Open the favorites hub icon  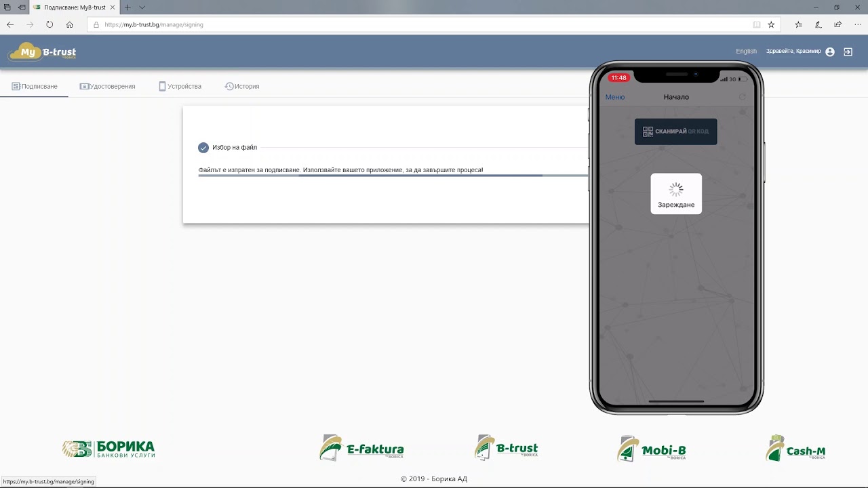tap(798, 24)
